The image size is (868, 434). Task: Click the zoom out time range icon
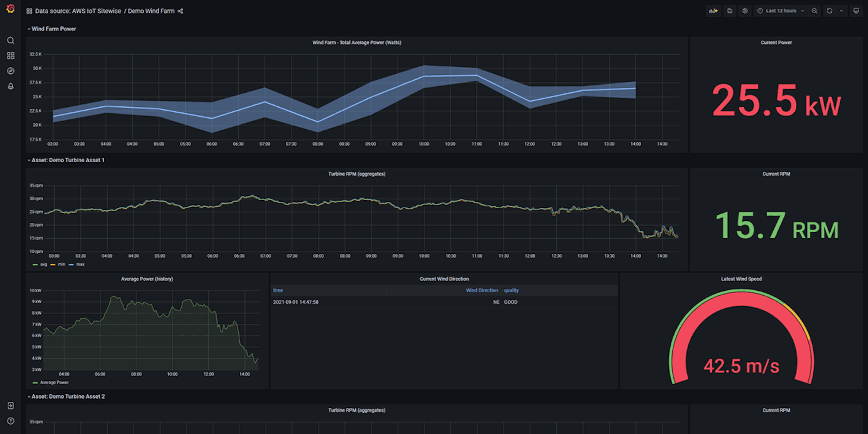pyautogui.click(x=814, y=11)
